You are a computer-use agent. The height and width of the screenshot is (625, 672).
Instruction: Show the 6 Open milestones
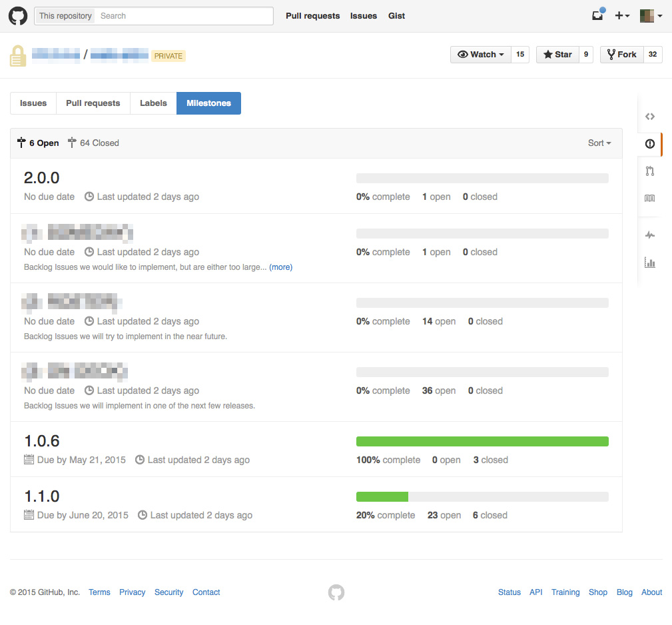[38, 143]
